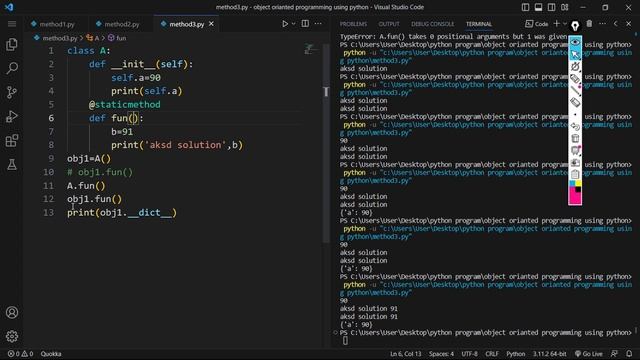640x360 pixels.
Task: Select the Epic Pen cursor mode tool
Action: point(575,54)
